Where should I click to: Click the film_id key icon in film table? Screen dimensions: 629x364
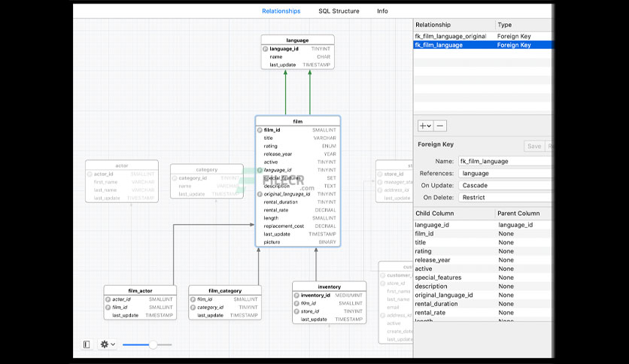tap(260, 130)
